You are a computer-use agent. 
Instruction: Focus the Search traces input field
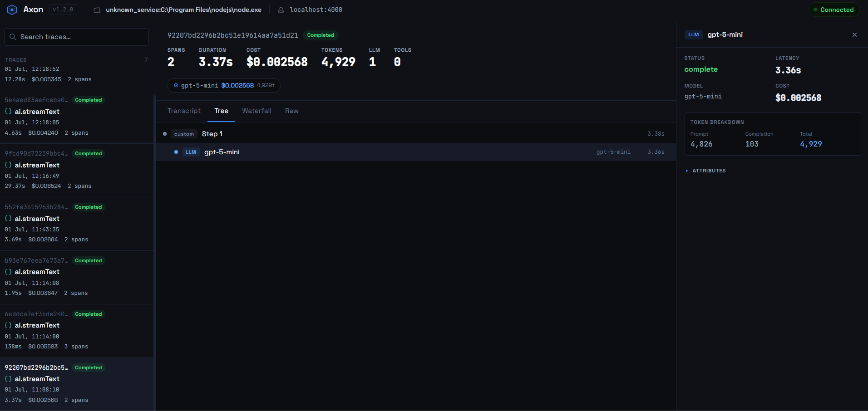76,37
